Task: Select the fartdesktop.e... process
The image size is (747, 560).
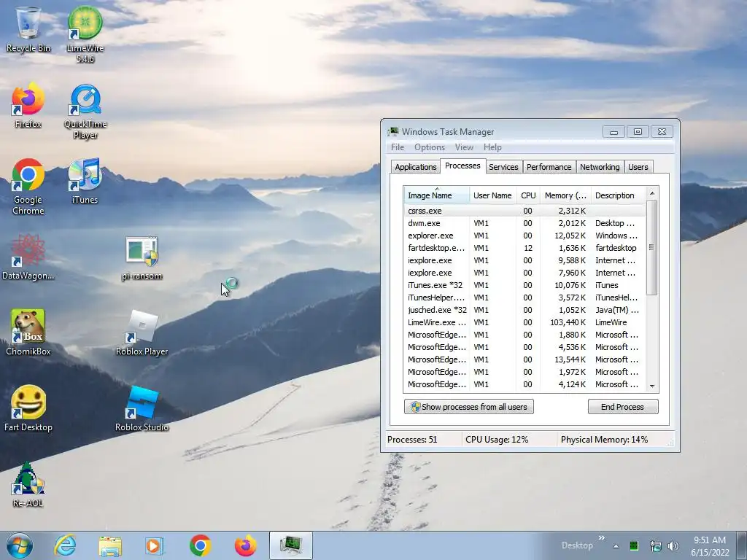Action: 525,248
